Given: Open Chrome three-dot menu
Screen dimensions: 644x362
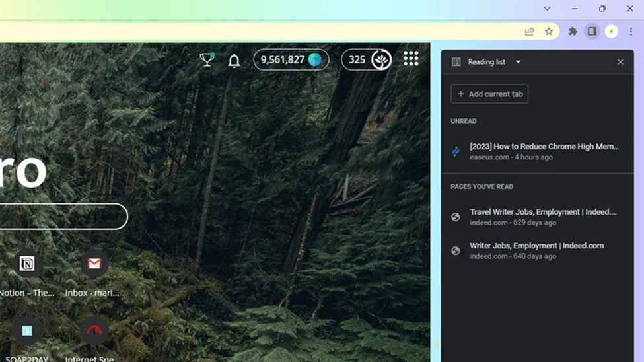Looking at the screenshot, I should click(631, 32).
